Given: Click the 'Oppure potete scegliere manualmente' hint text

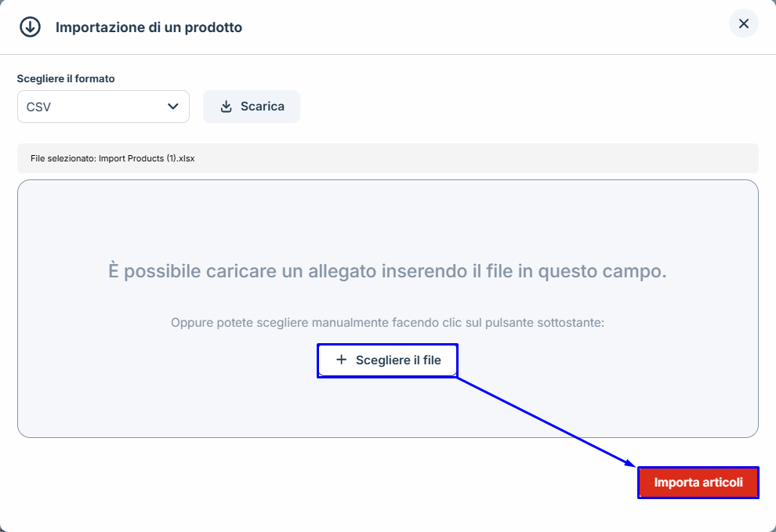Looking at the screenshot, I should (387, 323).
